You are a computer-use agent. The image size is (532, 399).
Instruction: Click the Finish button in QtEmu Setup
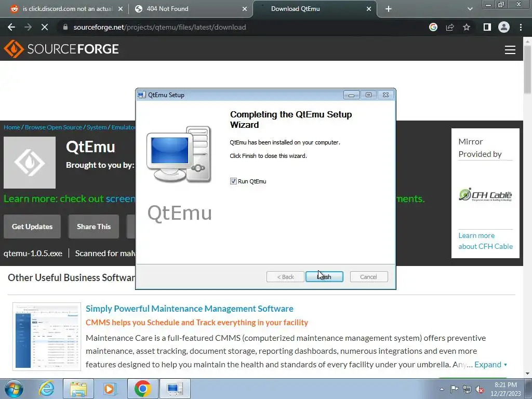(324, 277)
